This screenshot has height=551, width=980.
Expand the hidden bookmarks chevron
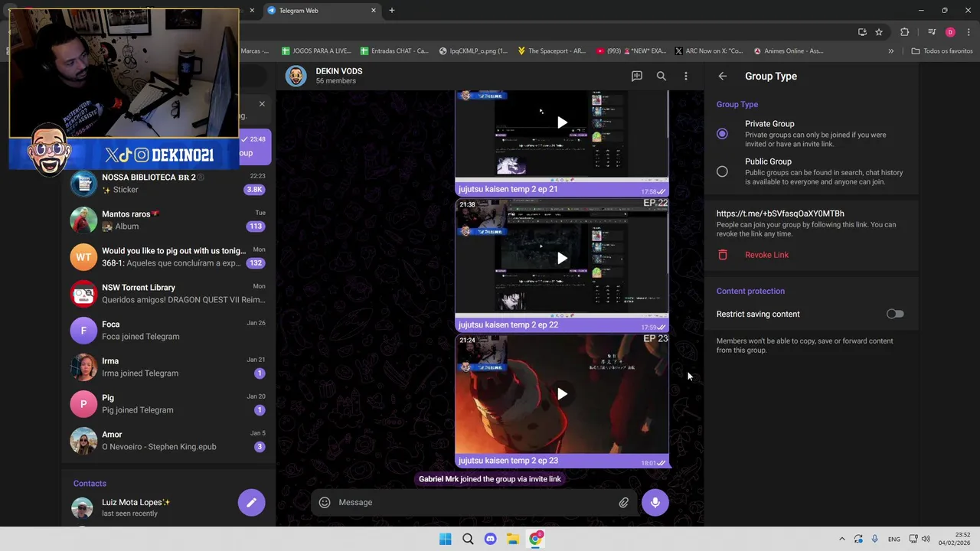890,51
